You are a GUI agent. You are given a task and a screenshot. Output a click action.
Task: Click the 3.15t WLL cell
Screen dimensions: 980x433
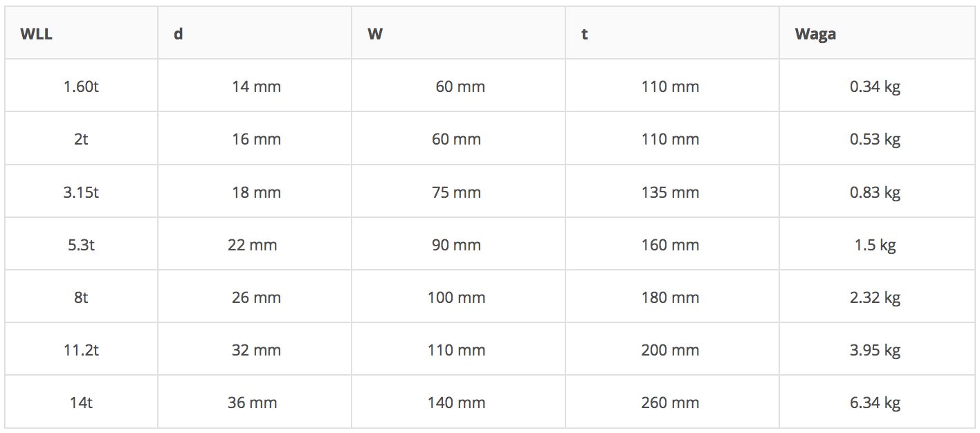click(81, 192)
